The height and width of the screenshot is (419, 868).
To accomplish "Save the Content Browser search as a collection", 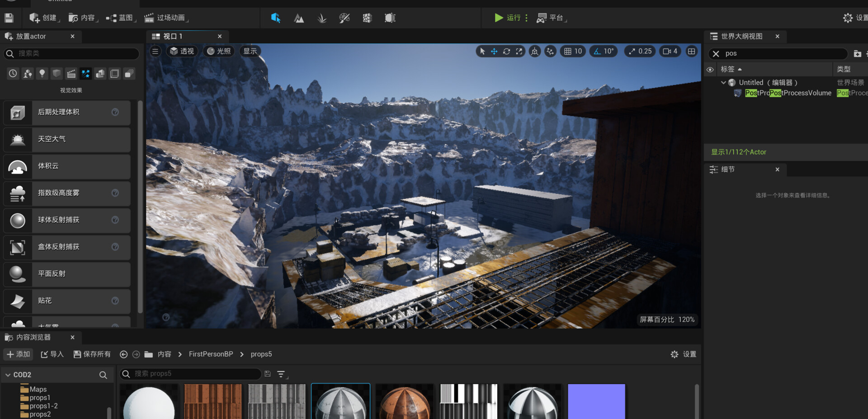I will click(x=268, y=374).
